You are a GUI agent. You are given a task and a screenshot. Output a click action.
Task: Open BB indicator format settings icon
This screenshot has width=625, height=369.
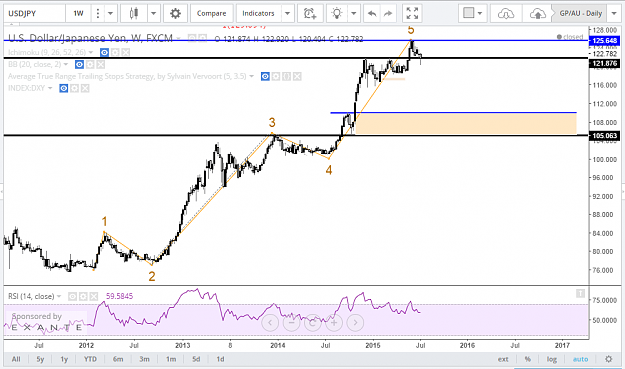point(90,65)
